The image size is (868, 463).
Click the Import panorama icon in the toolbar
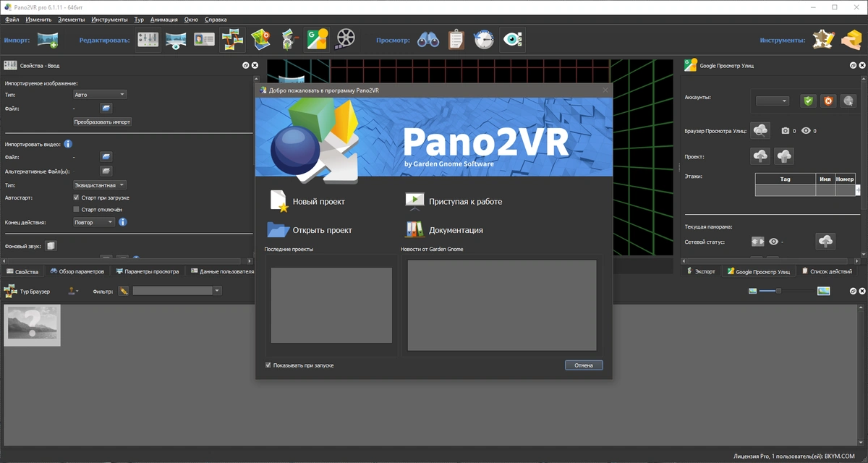48,40
